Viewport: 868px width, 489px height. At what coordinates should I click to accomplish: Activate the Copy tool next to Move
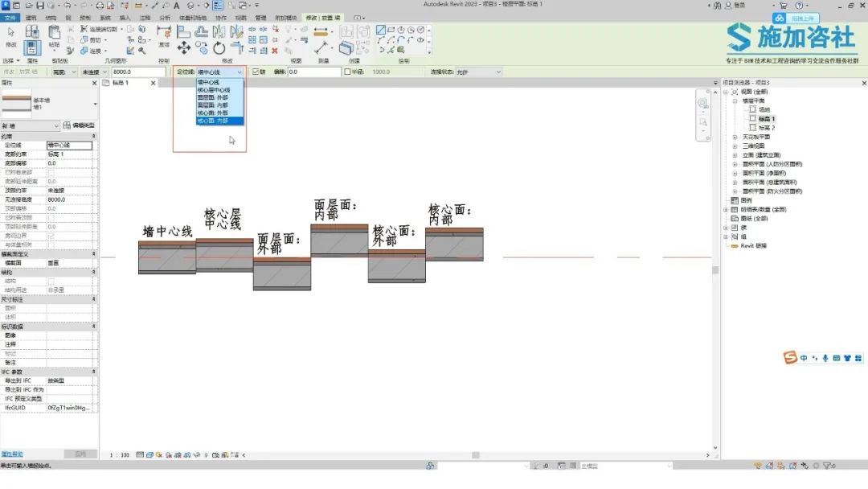tap(202, 48)
